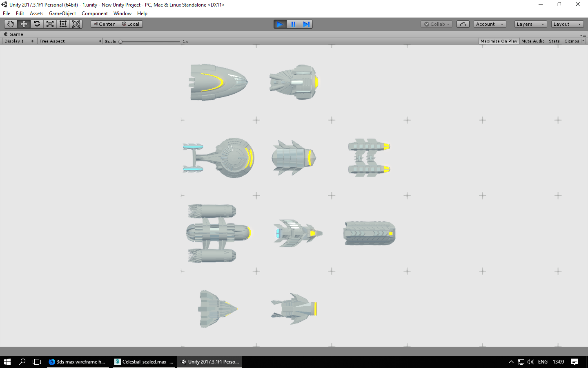Click the twin-hull ship with yellow tips
The height and width of the screenshot is (368, 588).
point(369,157)
